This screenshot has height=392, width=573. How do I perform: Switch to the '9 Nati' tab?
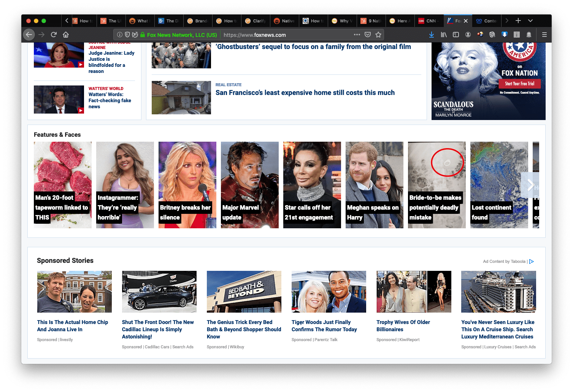371,21
